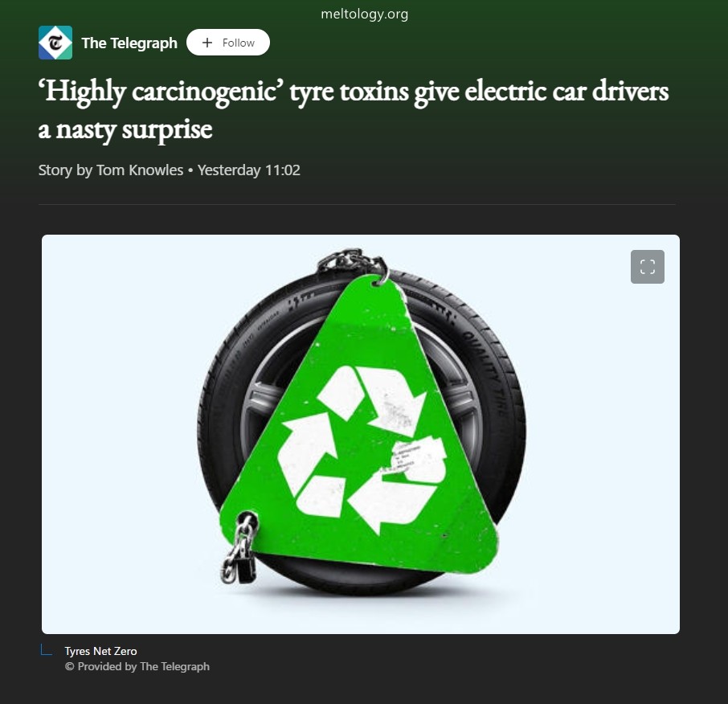The height and width of the screenshot is (704, 728).
Task: Click The Telegraph logo icon
Action: coord(55,43)
